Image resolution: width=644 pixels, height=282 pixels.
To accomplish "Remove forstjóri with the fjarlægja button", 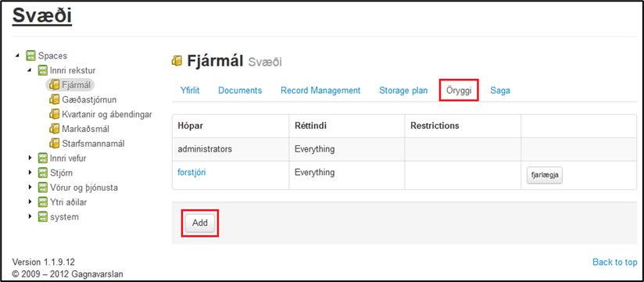I will point(545,175).
